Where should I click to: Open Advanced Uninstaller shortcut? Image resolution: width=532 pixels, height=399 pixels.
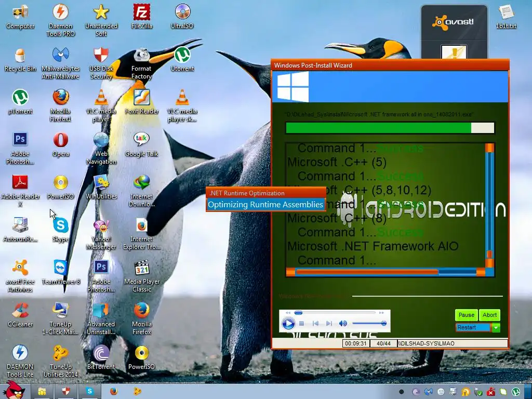pyautogui.click(x=101, y=319)
